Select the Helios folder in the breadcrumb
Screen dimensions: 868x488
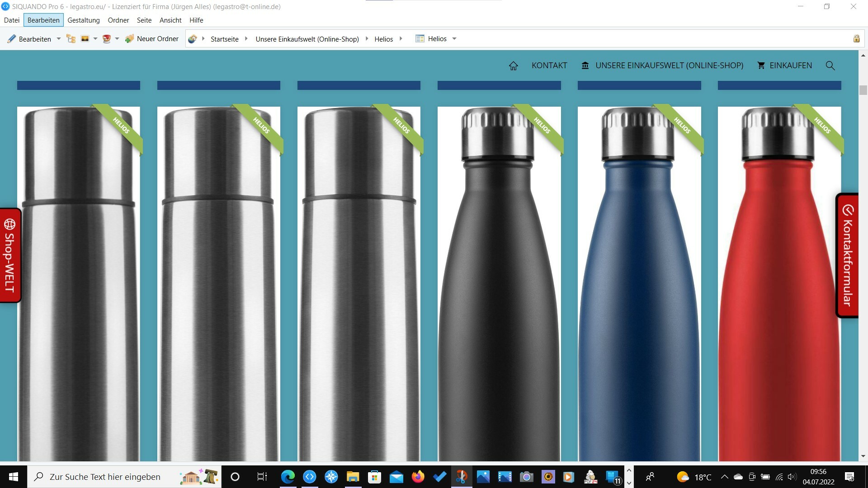384,39
